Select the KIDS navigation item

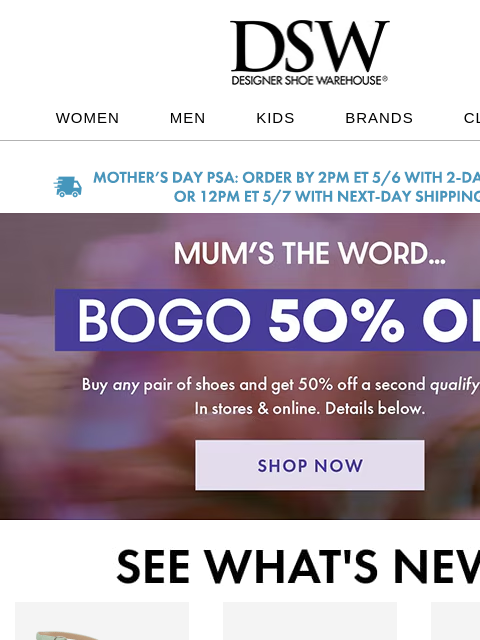(x=276, y=118)
